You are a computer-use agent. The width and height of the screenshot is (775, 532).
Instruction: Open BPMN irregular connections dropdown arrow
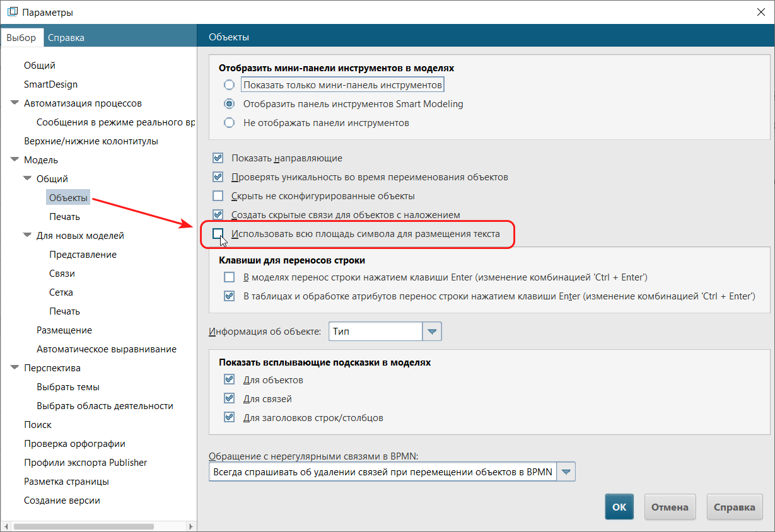pos(566,471)
